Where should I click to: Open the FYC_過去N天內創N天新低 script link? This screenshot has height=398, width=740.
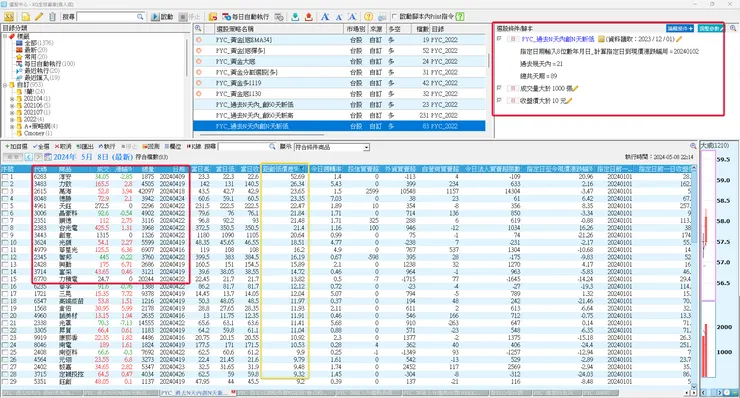coord(557,39)
